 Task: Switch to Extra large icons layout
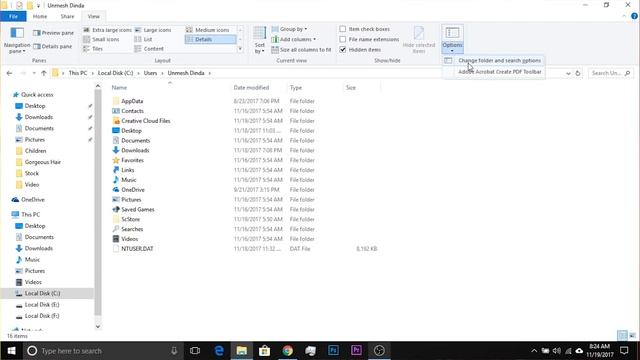(x=107, y=30)
